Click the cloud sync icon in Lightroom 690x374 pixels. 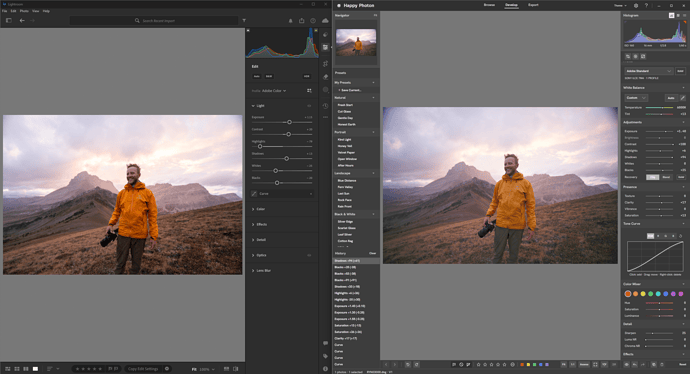pyautogui.click(x=325, y=21)
